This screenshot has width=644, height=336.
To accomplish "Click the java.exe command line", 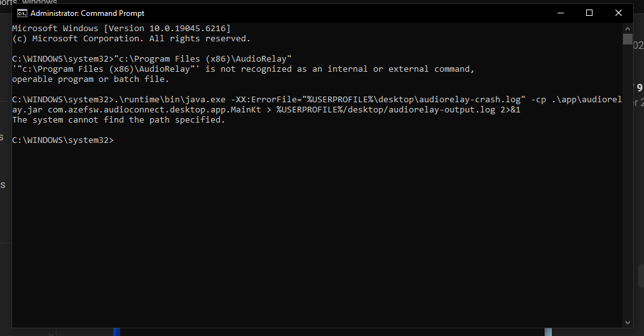I will pyautogui.click(x=318, y=100).
